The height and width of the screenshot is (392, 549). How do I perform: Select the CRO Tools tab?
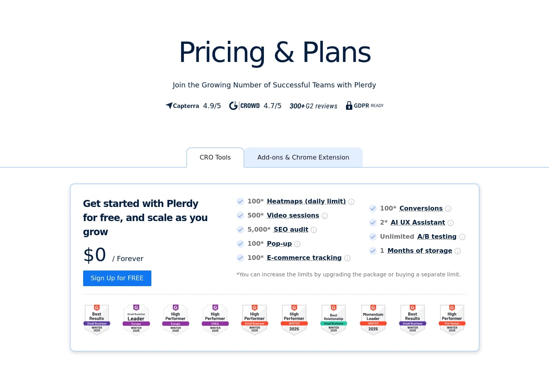pos(215,157)
